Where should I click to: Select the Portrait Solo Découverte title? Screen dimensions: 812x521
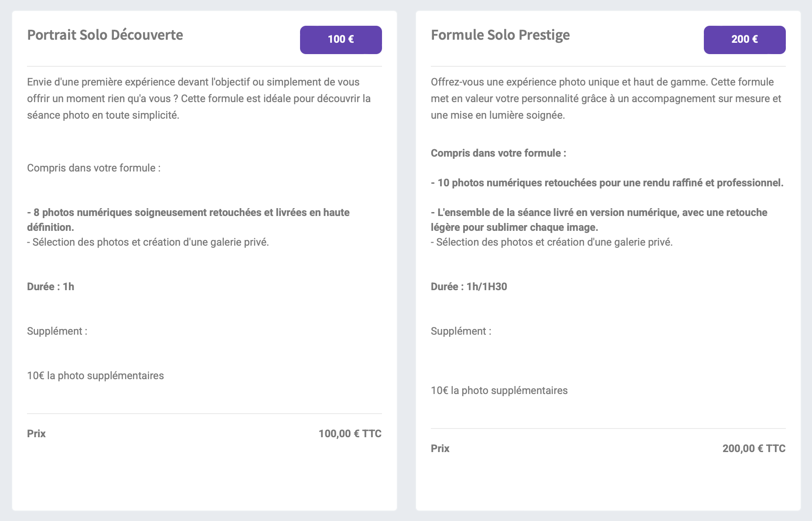coord(105,35)
